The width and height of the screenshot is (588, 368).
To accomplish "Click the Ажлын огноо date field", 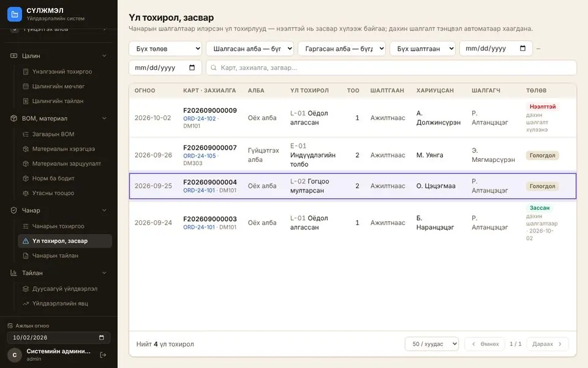I will (x=59, y=337).
